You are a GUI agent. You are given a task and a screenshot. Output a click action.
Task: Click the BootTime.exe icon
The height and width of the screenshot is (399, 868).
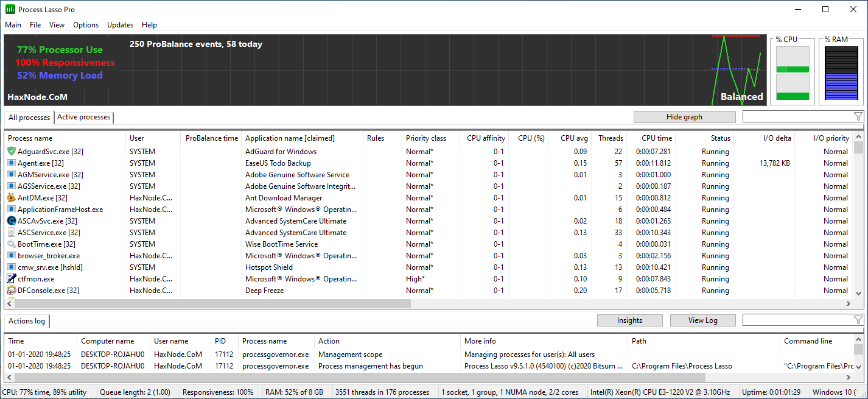pyautogui.click(x=12, y=244)
